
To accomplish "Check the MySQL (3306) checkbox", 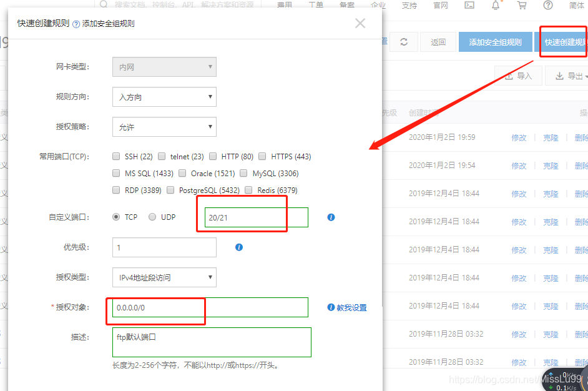I will [243, 173].
